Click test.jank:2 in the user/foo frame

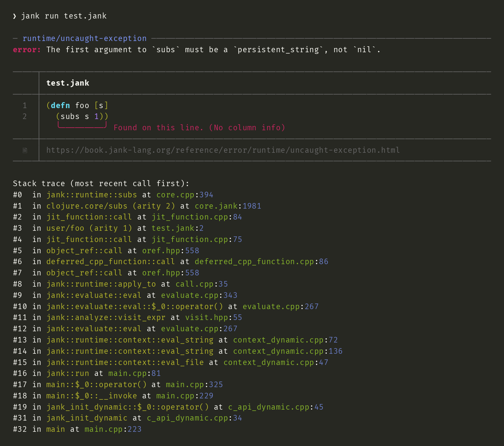coord(178,228)
